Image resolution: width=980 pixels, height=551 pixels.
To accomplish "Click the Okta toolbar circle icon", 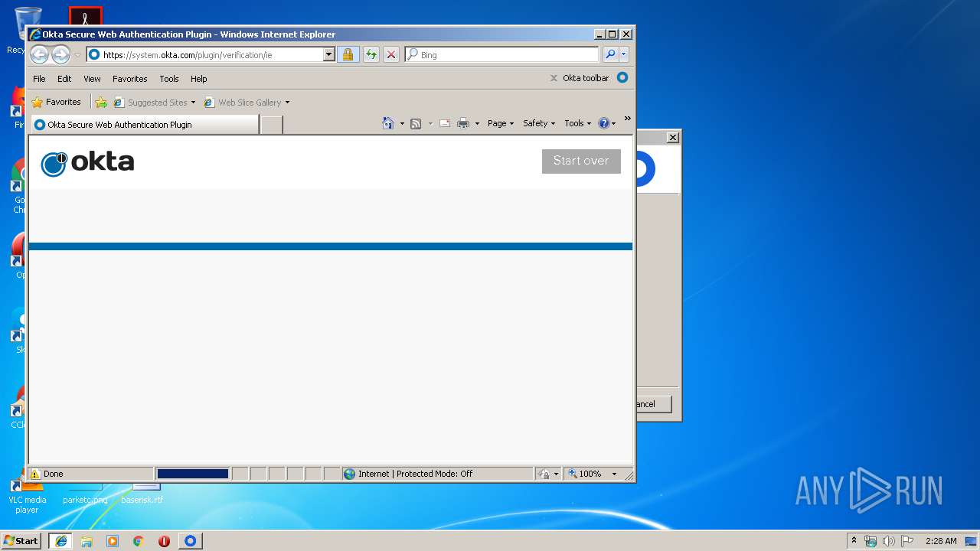I will (622, 77).
